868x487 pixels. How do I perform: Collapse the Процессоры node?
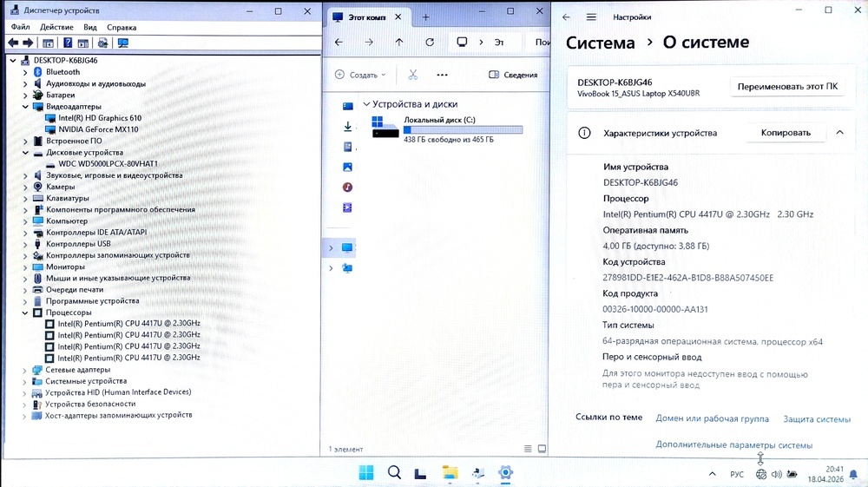(x=25, y=313)
